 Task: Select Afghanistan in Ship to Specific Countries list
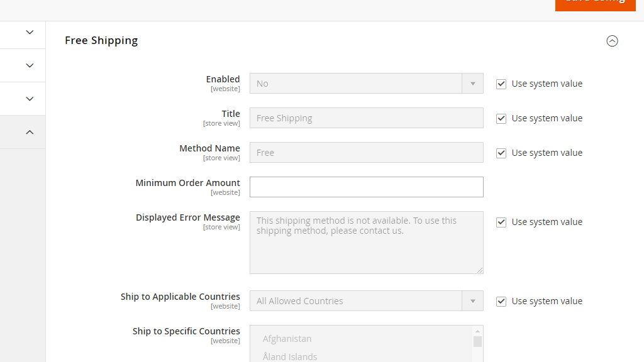click(287, 339)
